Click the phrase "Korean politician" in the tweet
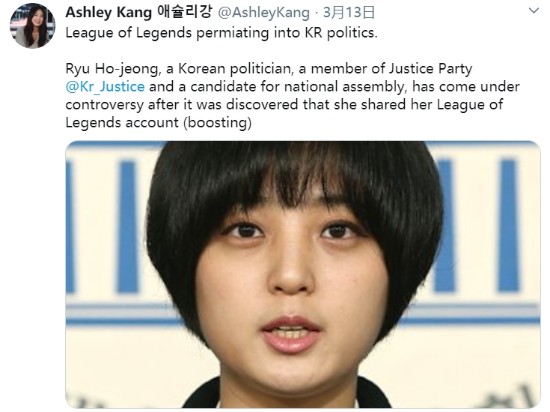This screenshot has height=412, width=550. coord(235,69)
